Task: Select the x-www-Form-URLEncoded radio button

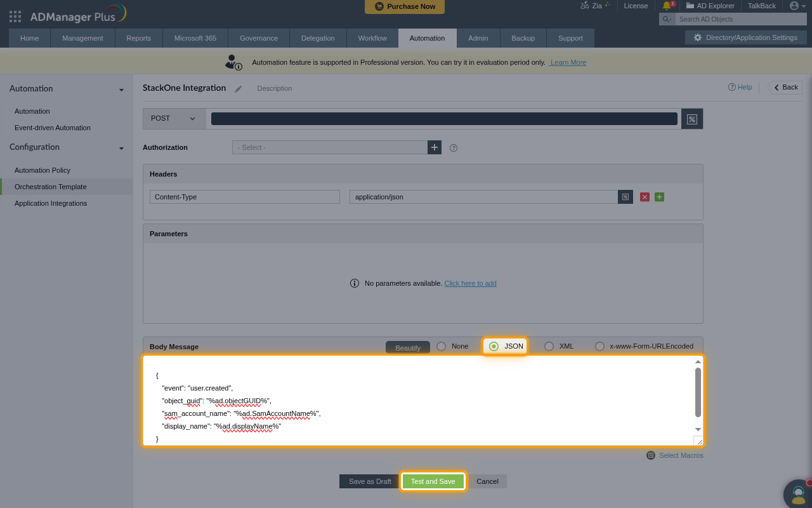Action: tap(599, 346)
